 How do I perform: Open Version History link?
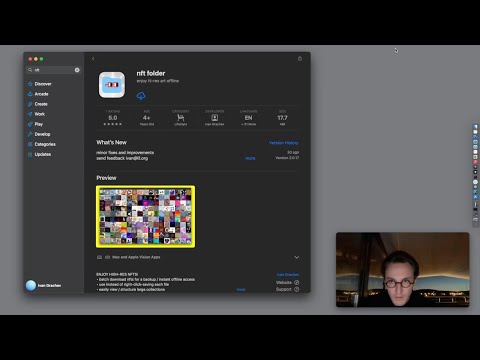[284, 143]
